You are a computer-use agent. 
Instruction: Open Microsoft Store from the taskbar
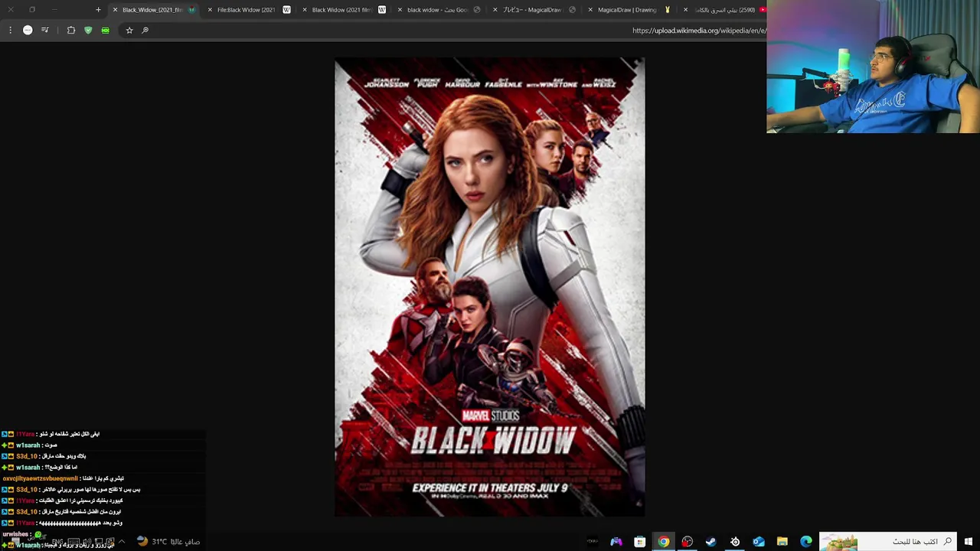(640, 542)
